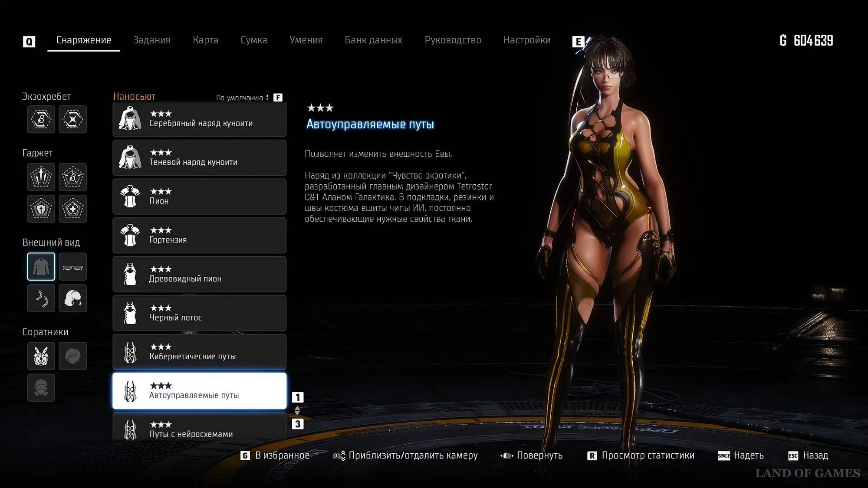Open the Настройки tab
The height and width of the screenshot is (488, 868).
click(527, 40)
